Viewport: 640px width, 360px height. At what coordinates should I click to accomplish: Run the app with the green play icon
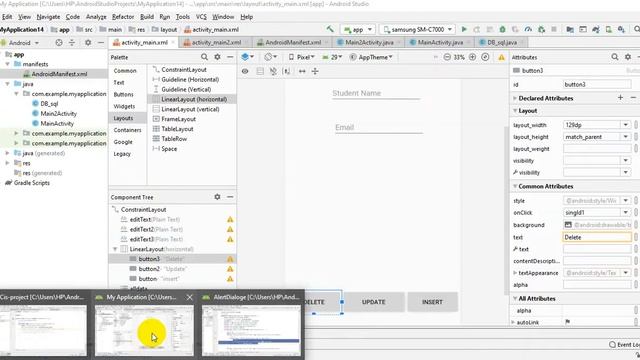(464, 29)
